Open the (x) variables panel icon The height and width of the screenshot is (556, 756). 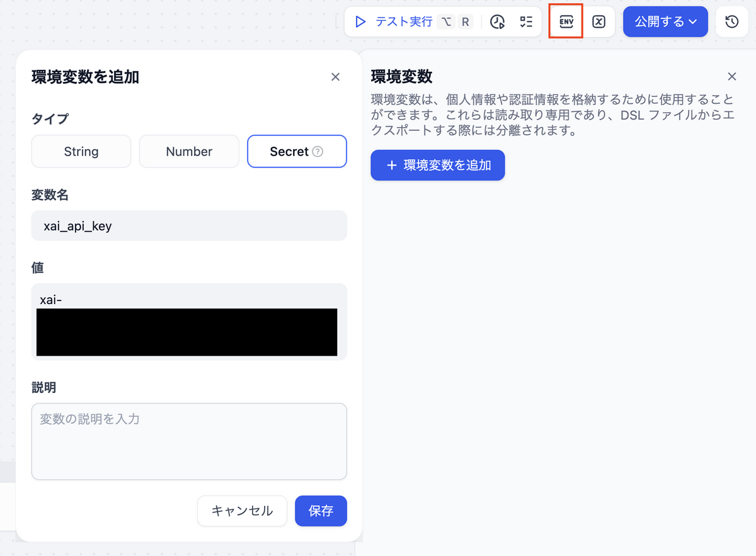598,21
